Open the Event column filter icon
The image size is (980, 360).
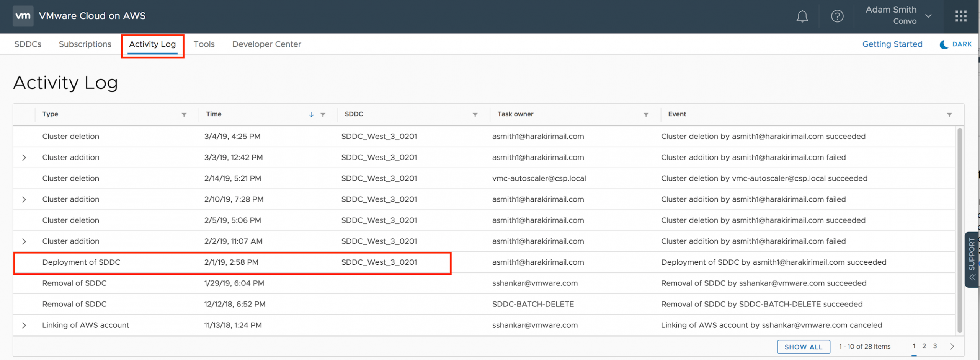click(x=949, y=115)
